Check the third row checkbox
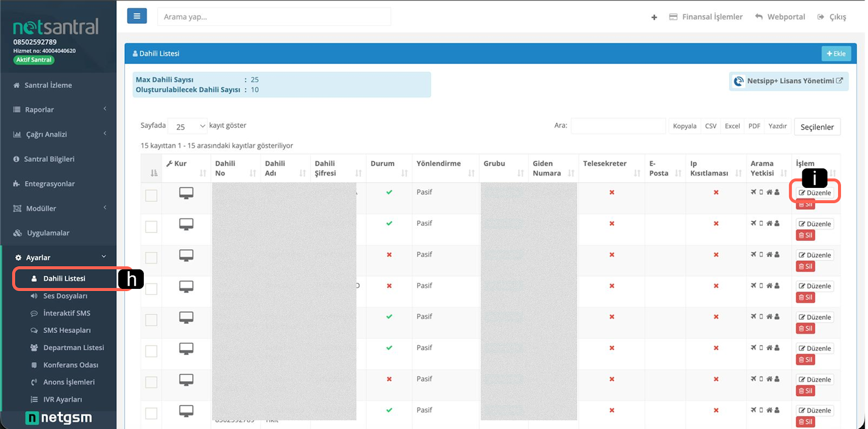Image resolution: width=868 pixels, height=429 pixels. pos(151,258)
